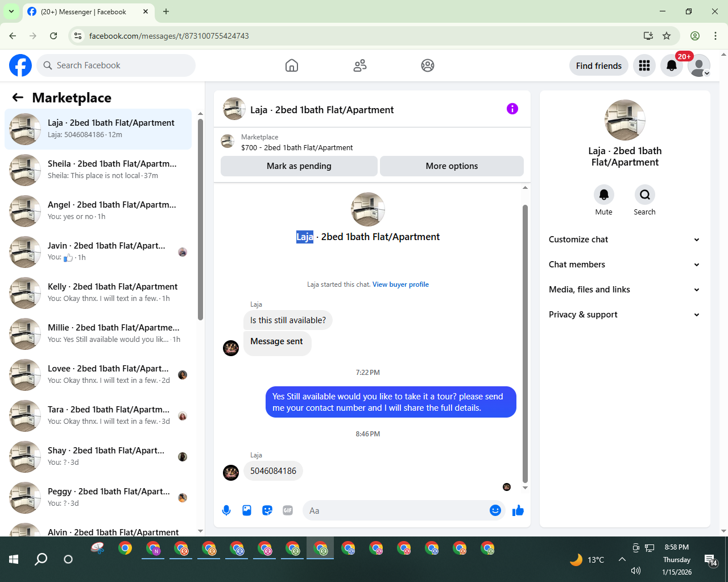The image size is (728, 582).
Task: Click the 5046084186 message bubble
Action: point(273,471)
